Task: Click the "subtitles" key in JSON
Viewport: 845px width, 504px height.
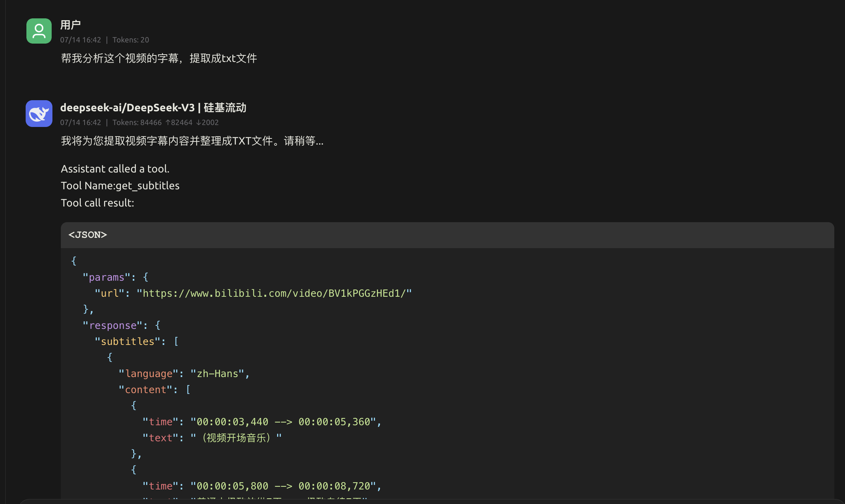Action: click(127, 341)
